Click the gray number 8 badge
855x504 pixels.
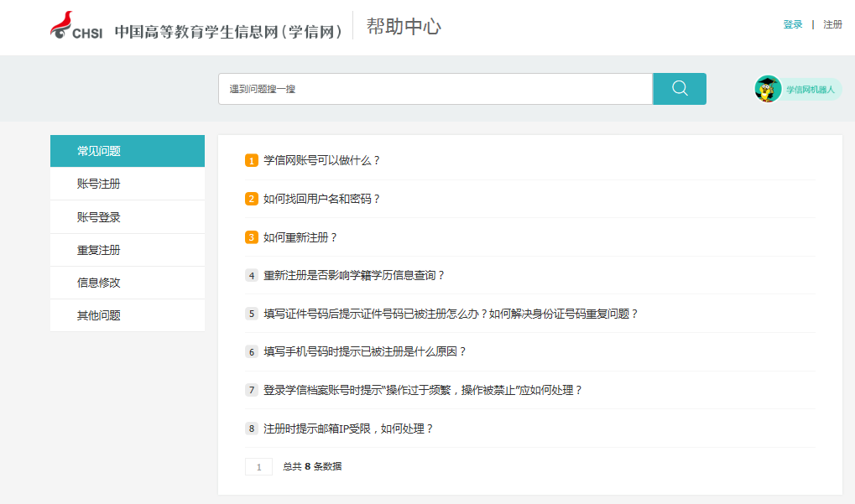(252, 429)
